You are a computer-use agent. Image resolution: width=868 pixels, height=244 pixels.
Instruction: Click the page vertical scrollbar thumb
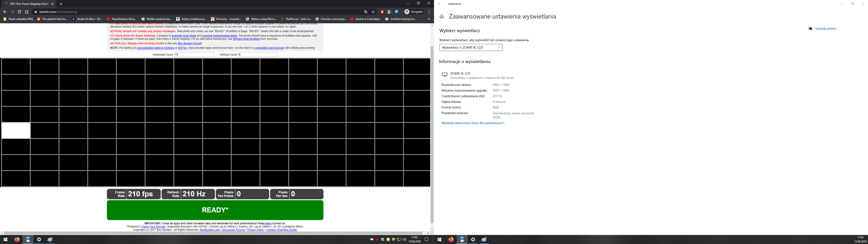pyautogui.click(x=432, y=135)
